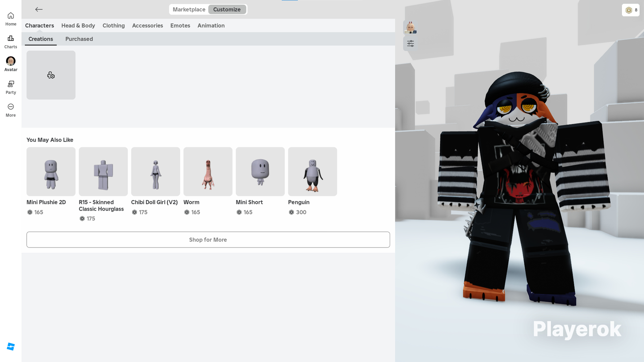Select the Characters tab
644x362 pixels.
click(x=39, y=26)
